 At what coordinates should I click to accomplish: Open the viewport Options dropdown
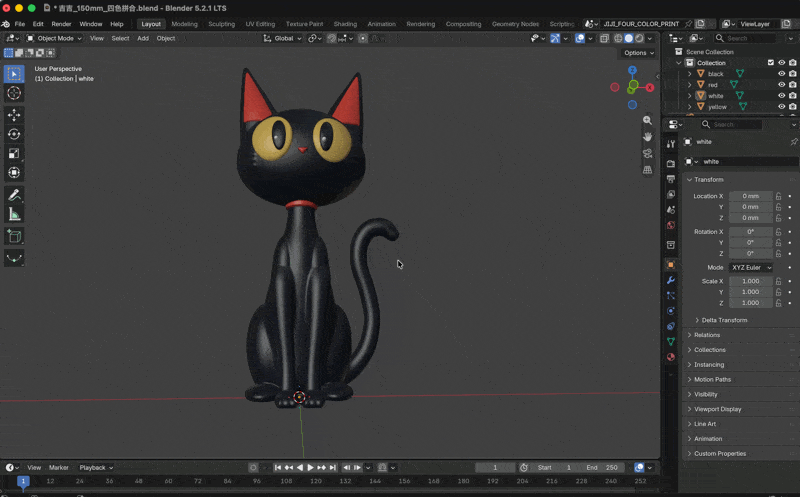pyautogui.click(x=638, y=53)
